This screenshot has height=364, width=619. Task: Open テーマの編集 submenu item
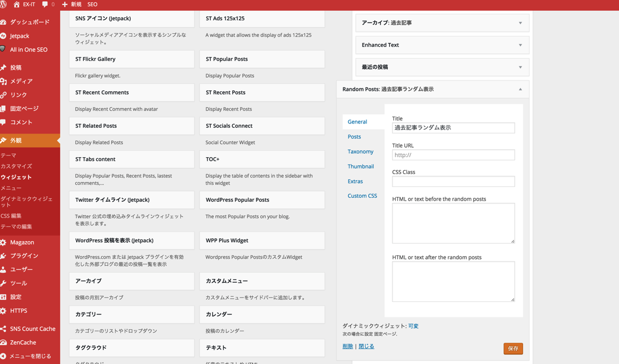click(16, 227)
